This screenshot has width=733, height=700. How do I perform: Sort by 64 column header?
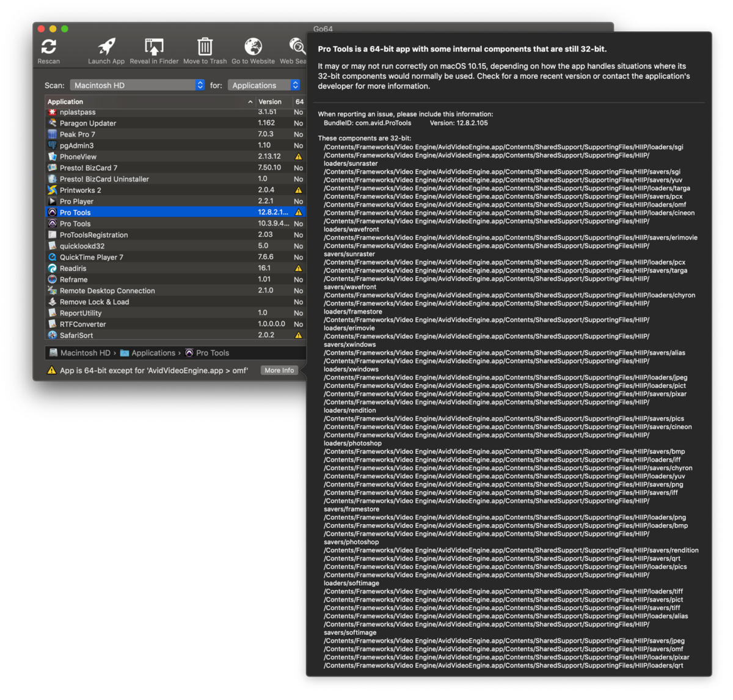point(299,102)
